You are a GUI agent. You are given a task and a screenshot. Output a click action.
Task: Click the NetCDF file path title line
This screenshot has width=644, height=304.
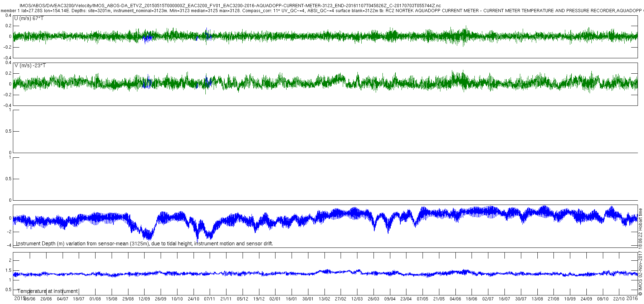[230, 6]
